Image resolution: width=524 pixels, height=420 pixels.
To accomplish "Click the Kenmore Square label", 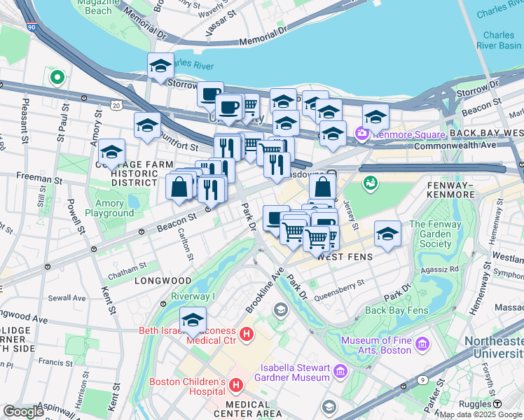I will click(409, 135).
